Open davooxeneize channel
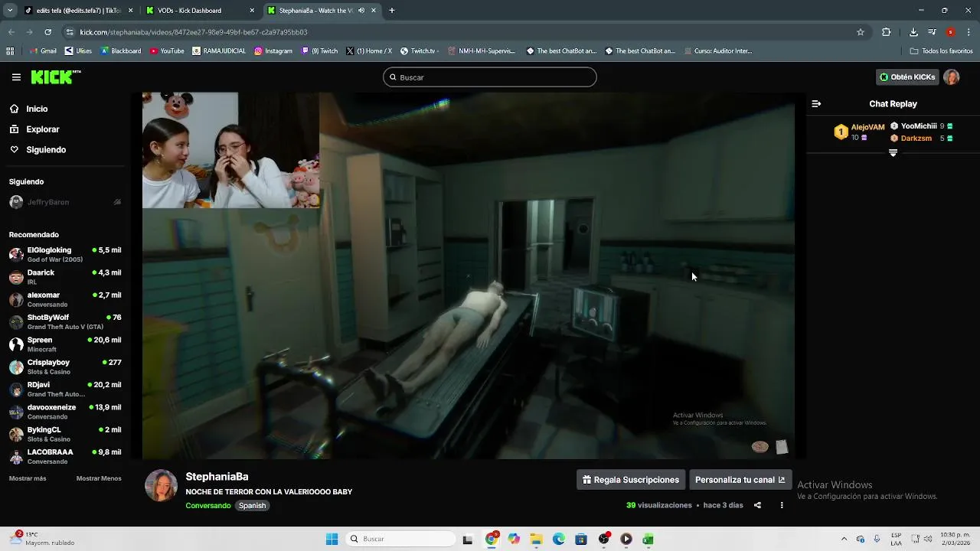 point(65,412)
